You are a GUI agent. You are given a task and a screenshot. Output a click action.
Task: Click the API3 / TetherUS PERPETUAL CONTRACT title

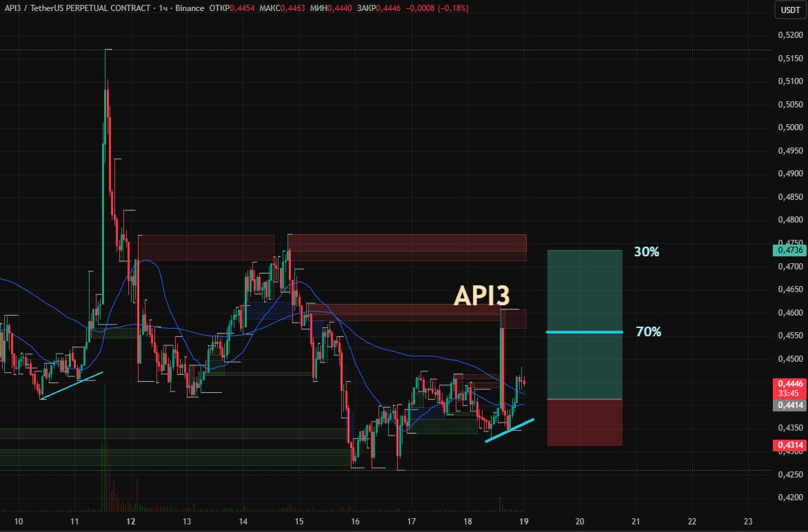(x=76, y=8)
